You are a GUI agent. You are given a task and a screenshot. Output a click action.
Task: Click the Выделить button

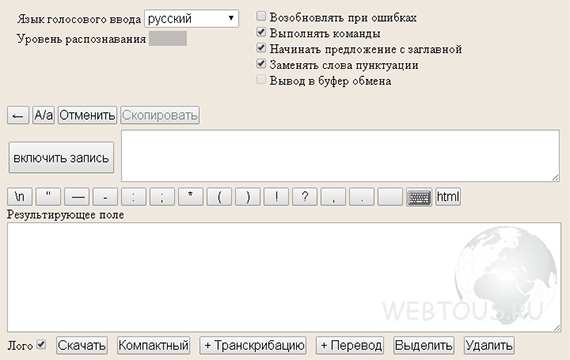pyautogui.click(x=424, y=345)
